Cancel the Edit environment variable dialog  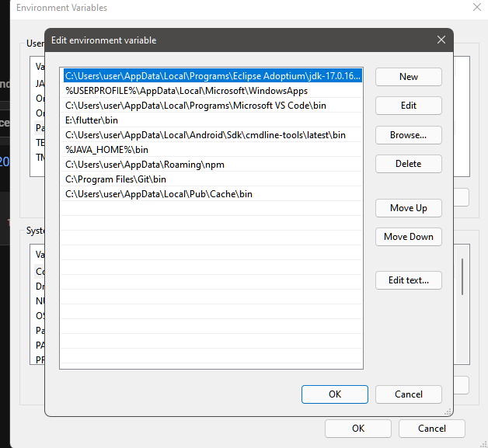click(x=408, y=394)
